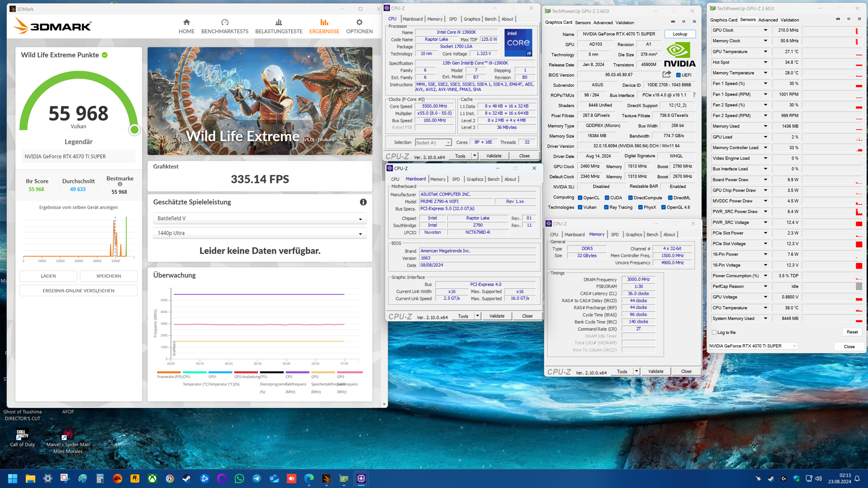
Task: Open EA app from the taskbar
Action: tap(117, 479)
